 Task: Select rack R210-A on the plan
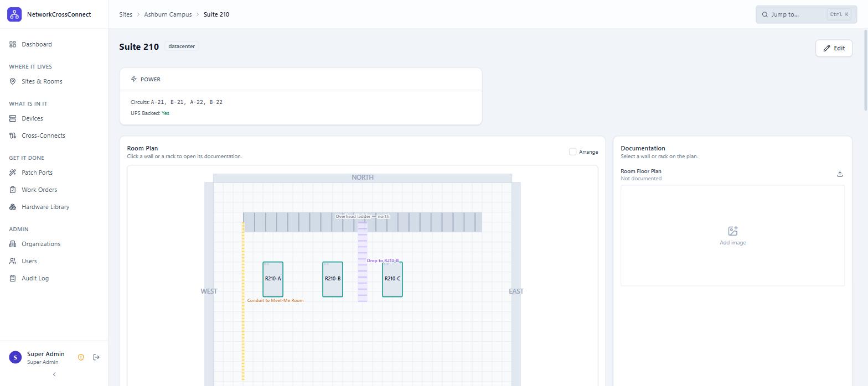click(273, 279)
